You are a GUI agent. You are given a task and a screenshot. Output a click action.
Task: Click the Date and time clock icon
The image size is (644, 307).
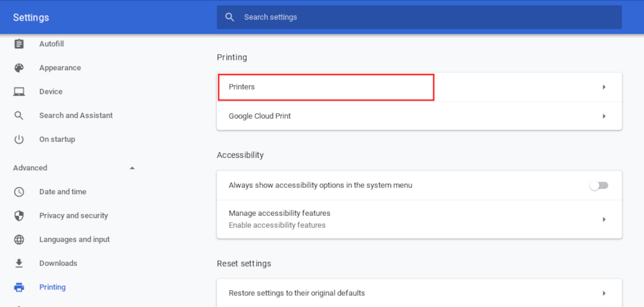point(19,192)
